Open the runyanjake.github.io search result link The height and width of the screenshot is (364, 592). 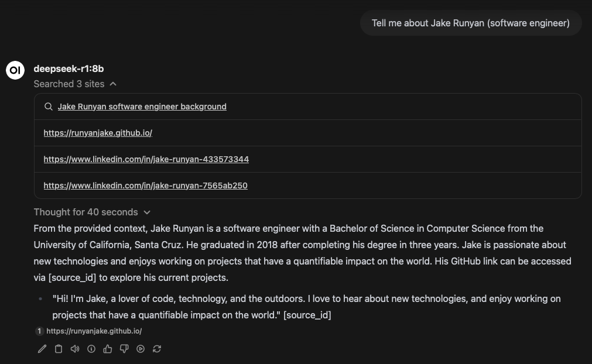tap(98, 133)
